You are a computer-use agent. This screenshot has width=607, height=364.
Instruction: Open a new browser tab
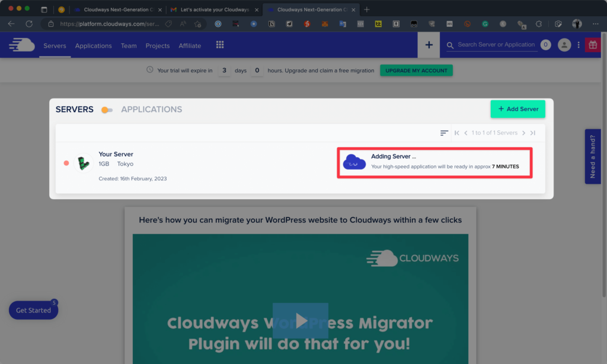tap(366, 9)
